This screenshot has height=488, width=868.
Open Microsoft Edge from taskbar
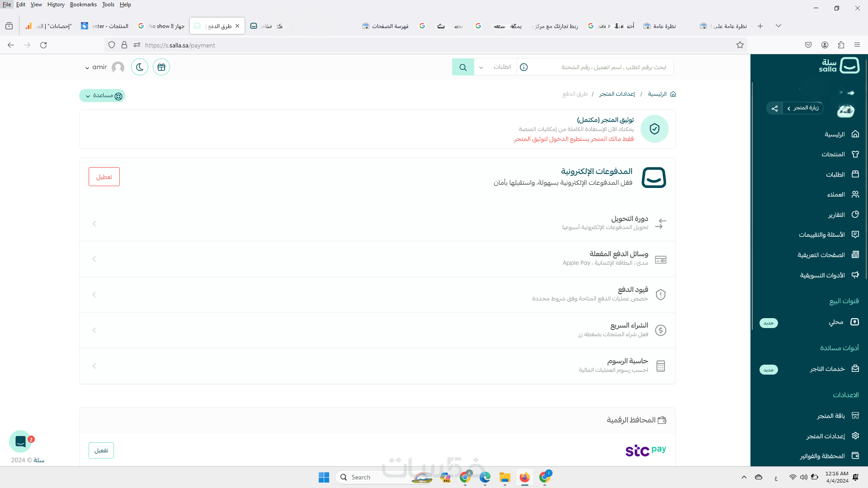coord(485,477)
